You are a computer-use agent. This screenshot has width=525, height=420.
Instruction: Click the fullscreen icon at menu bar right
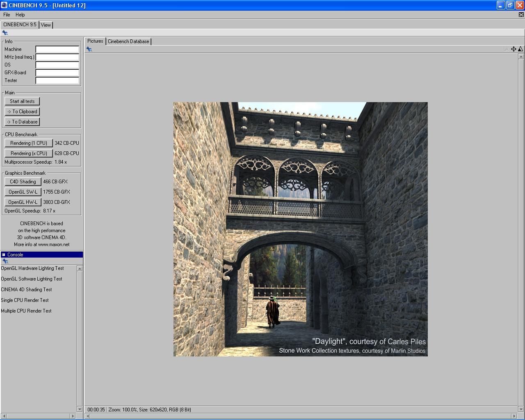[521, 15]
